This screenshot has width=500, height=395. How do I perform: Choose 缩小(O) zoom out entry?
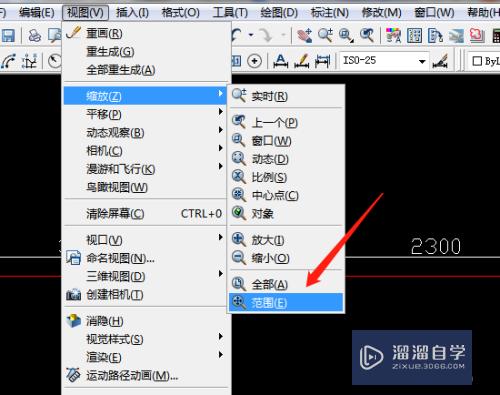click(x=286, y=258)
